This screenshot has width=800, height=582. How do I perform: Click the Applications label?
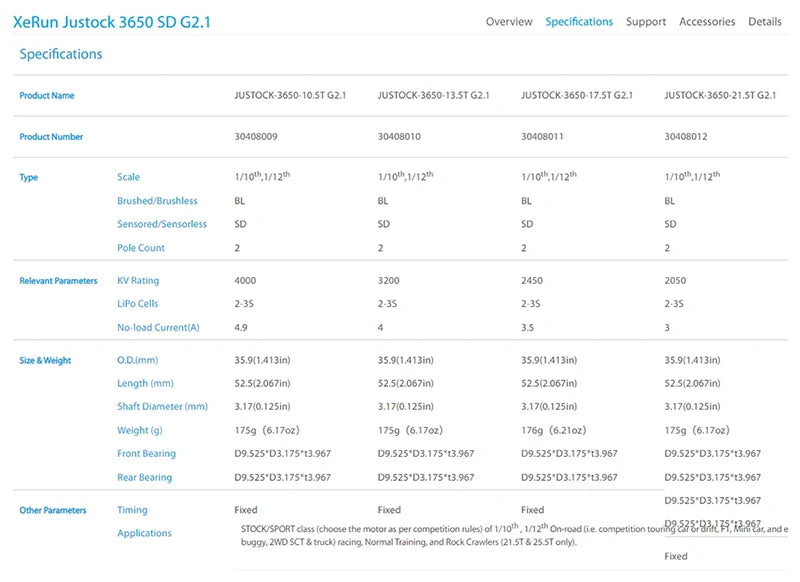(x=144, y=533)
